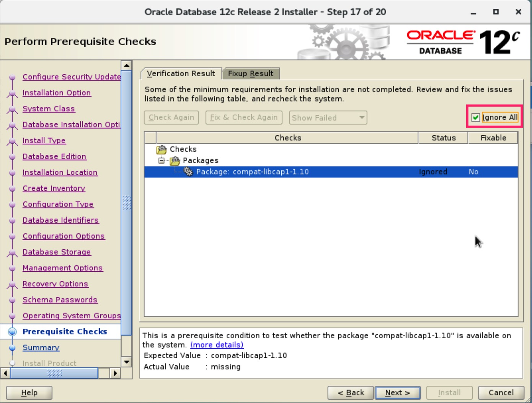
Task: Open Help for the installer
Action: (29, 393)
